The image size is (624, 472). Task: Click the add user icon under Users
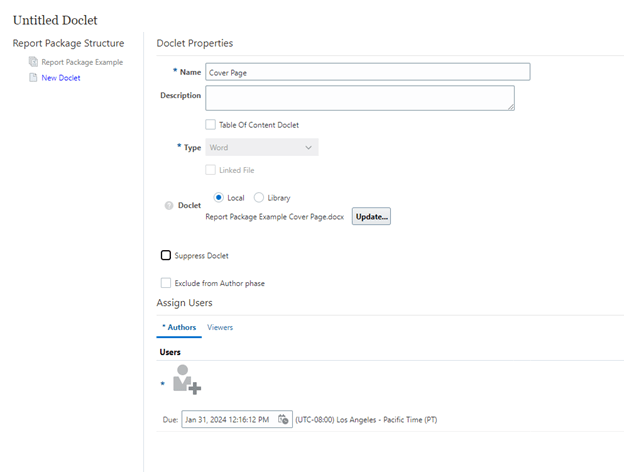187,380
